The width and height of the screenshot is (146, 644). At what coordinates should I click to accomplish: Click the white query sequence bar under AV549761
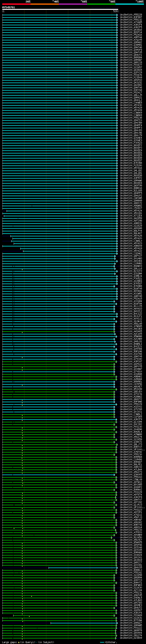[60, 9]
